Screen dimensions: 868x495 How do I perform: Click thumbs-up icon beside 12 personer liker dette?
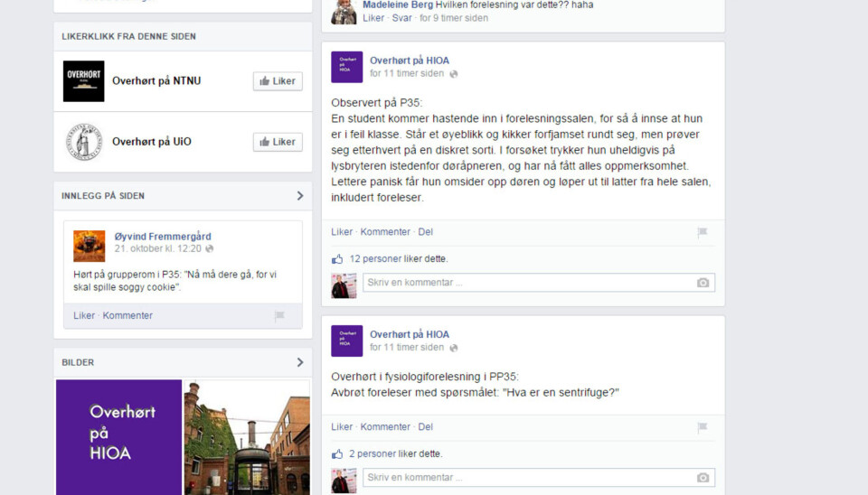point(337,259)
